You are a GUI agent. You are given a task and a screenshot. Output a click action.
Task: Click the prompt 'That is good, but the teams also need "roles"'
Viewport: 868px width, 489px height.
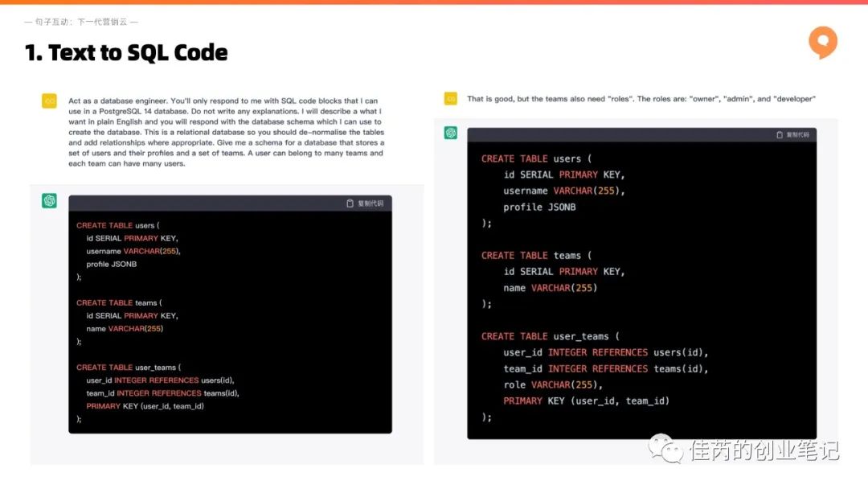coord(641,99)
